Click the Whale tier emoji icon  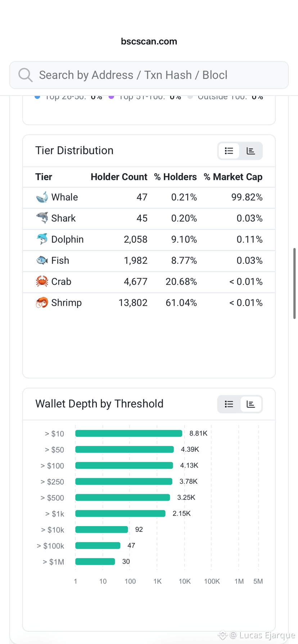[x=42, y=197]
